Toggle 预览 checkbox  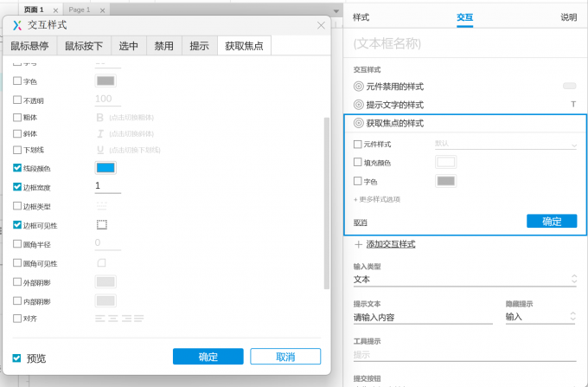[x=16, y=358]
